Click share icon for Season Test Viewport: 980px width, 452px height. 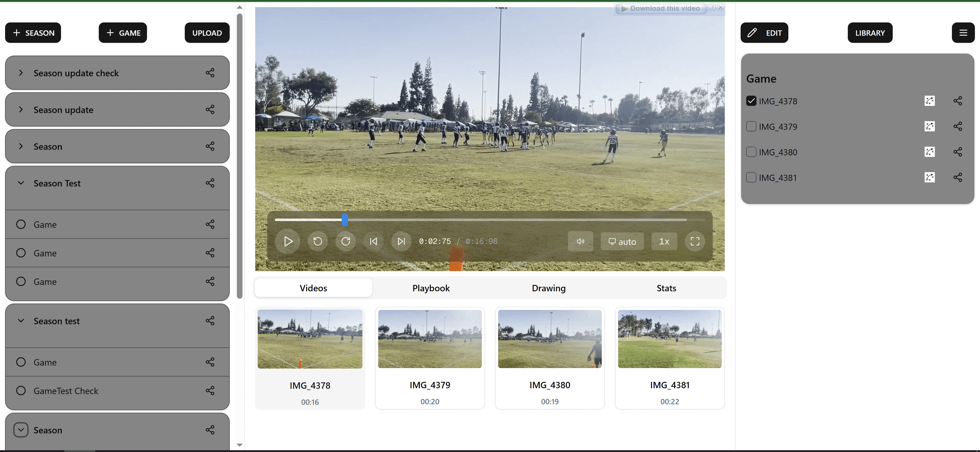pos(210,183)
